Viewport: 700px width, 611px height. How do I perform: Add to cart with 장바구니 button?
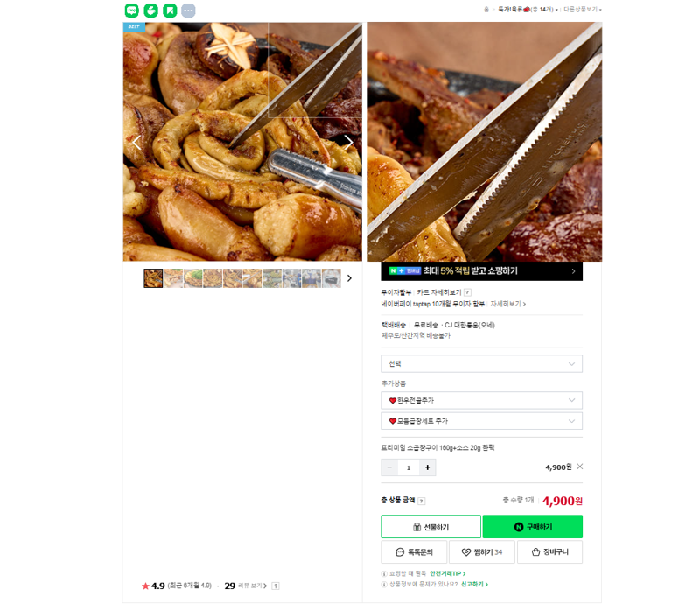(x=550, y=552)
